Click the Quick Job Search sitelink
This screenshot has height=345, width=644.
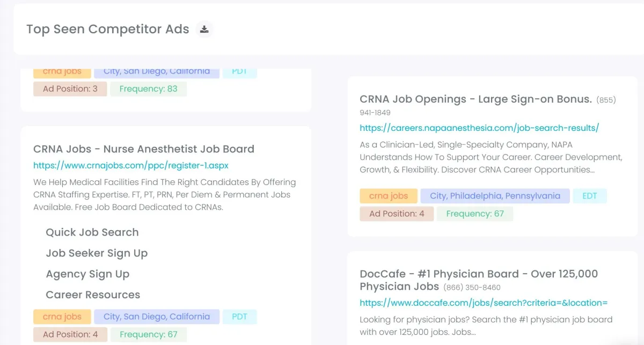[92, 232]
